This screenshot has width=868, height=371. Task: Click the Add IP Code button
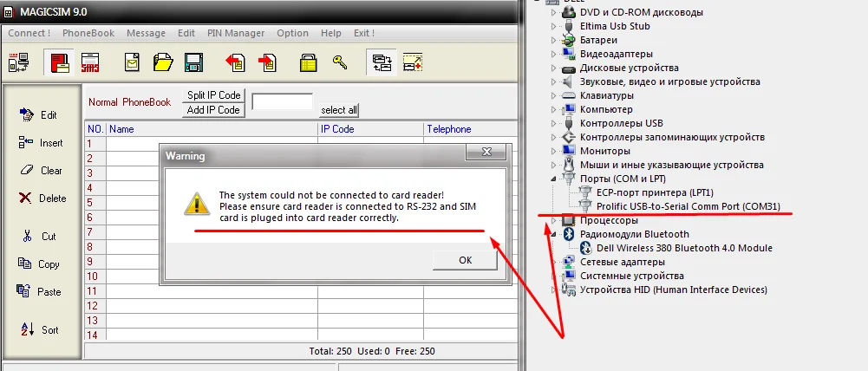(x=213, y=109)
